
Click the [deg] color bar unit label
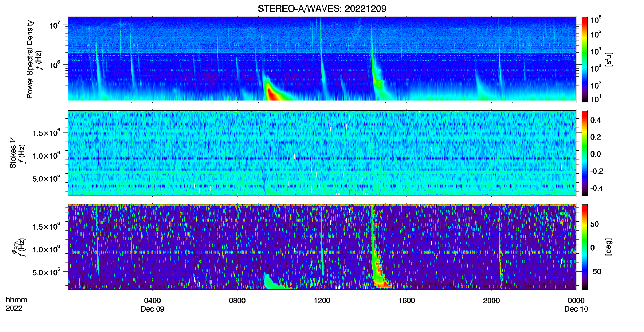click(x=609, y=247)
